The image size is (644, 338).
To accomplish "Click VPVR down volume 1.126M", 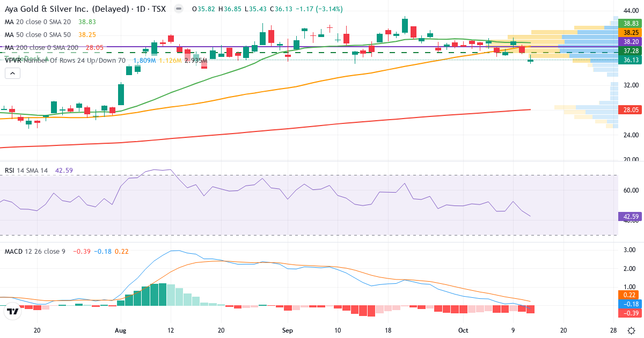I will coord(170,61).
